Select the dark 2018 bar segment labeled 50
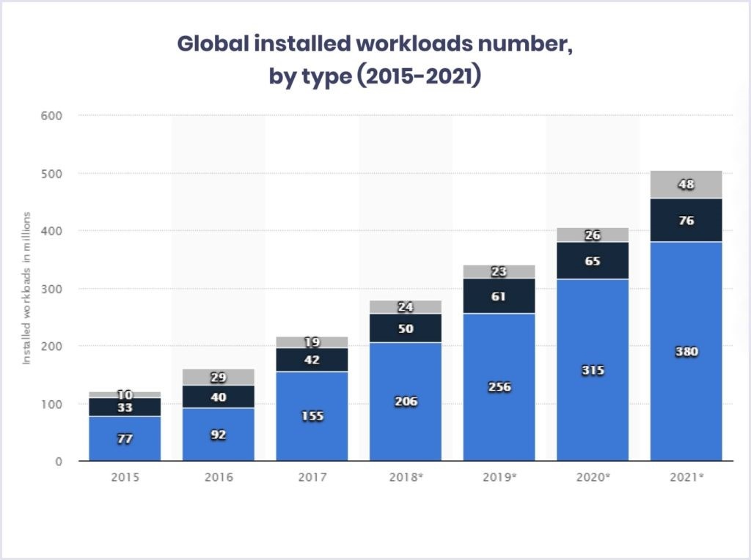 click(x=406, y=328)
